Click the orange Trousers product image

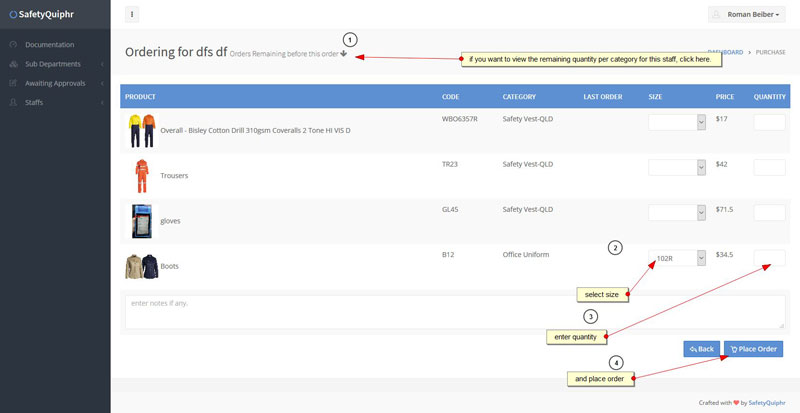[141, 175]
